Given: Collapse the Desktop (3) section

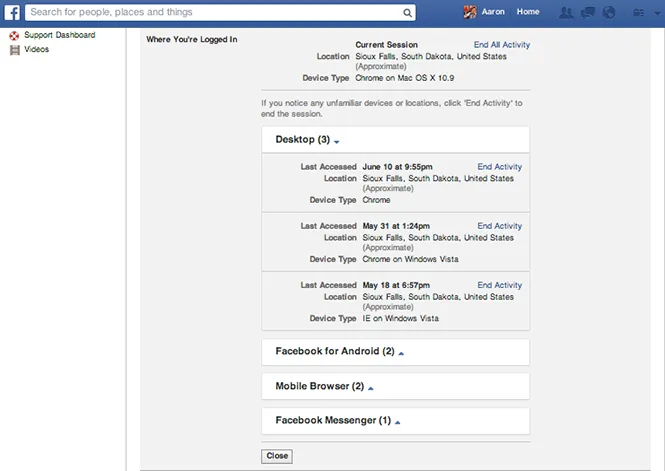Looking at the screenshot, I should point(395,139).
